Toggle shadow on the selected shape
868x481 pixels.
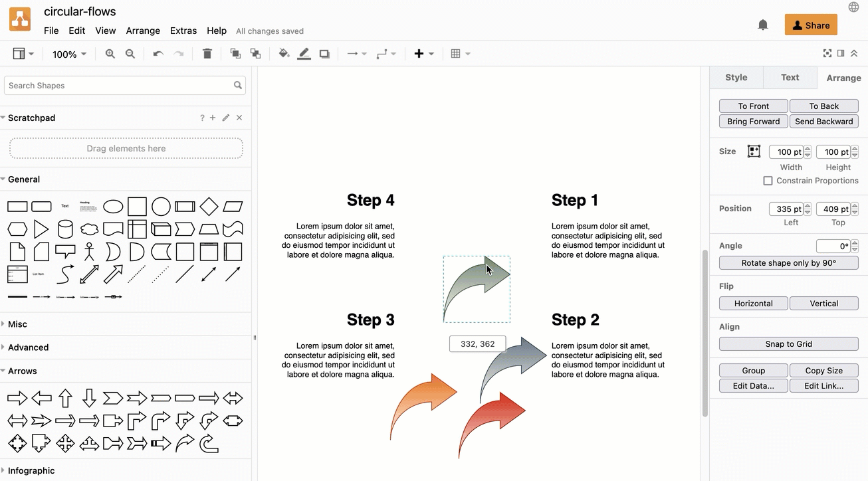tap(324, 53)
